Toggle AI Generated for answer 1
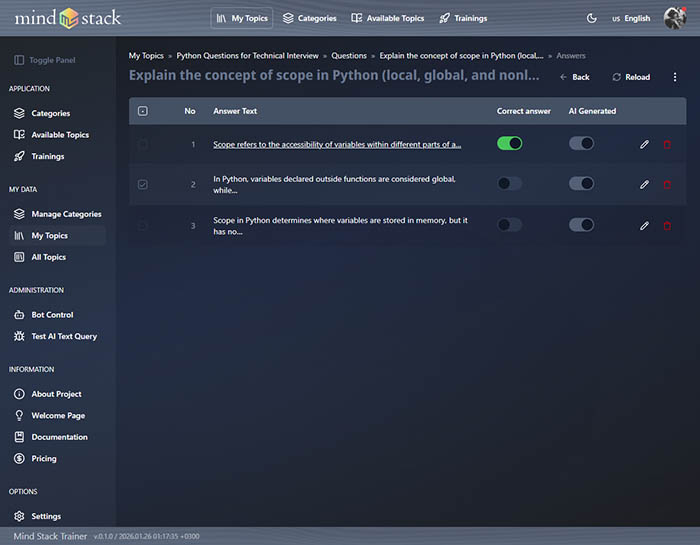700x545 pixels. pos(581,143)
